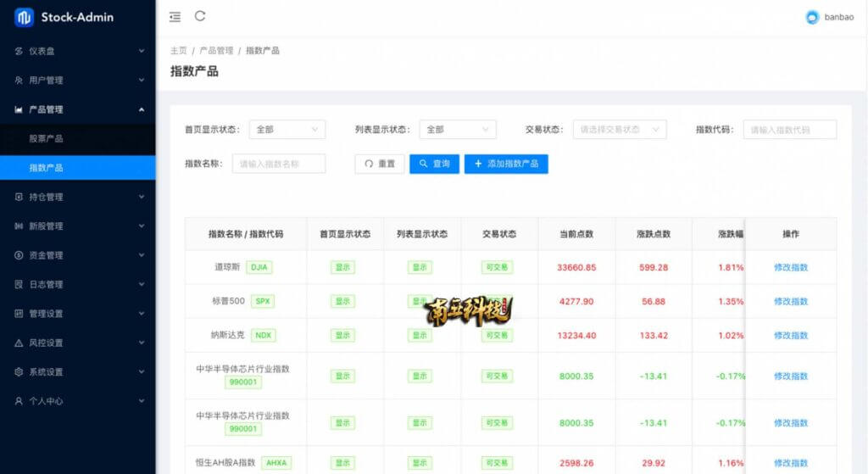Open the 新股管理 menu
The width and height of the screenshot is (868, 474).
77,226
